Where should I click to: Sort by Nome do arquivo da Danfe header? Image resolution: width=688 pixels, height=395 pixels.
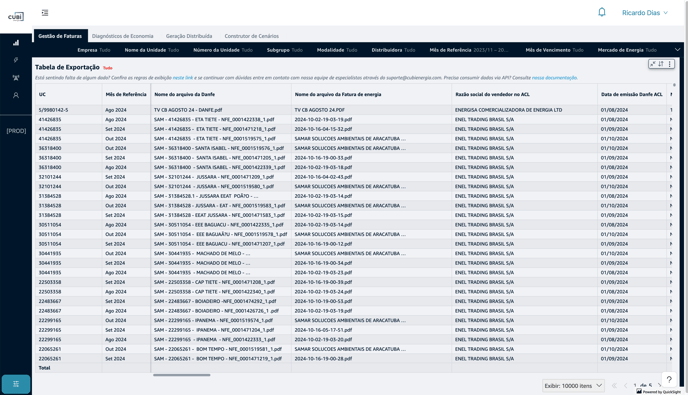point(221,94)
